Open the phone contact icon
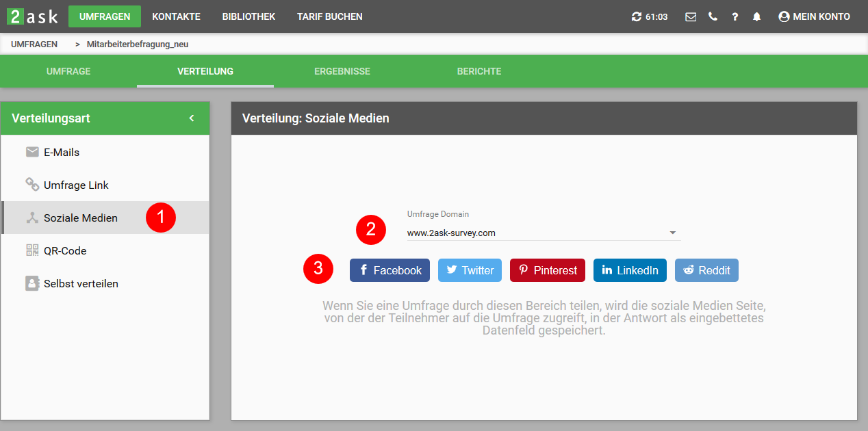 (713, 16)
